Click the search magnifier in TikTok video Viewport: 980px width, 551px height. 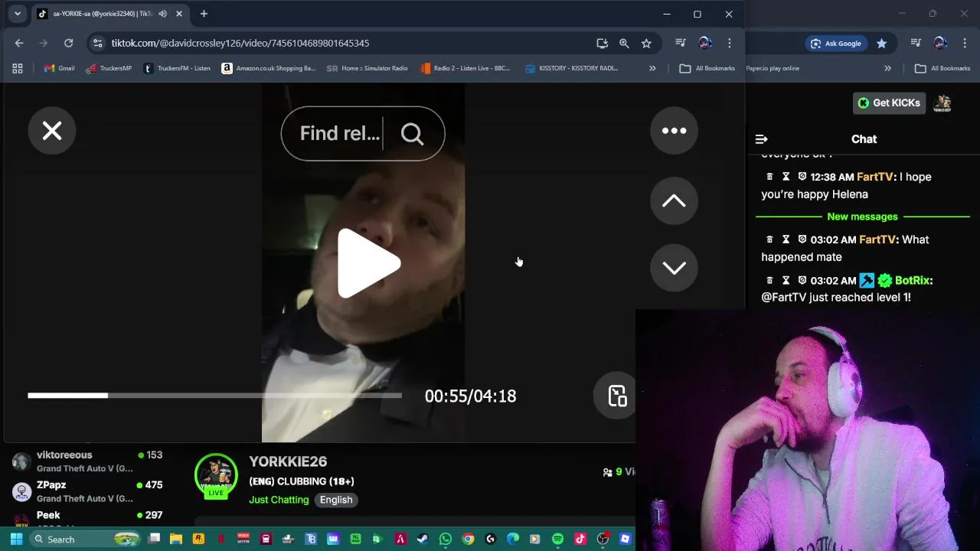point(412,134)
